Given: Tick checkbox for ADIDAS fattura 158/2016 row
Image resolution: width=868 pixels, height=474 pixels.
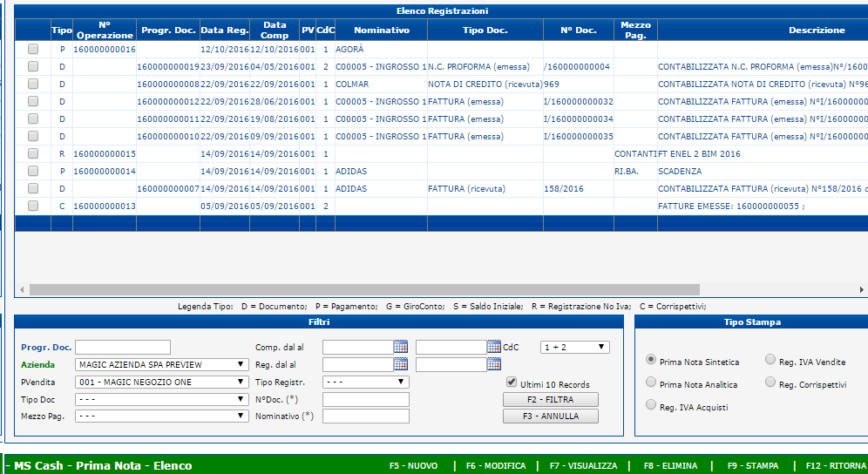Looking at the screenshot, I should (x=33, y=188).
